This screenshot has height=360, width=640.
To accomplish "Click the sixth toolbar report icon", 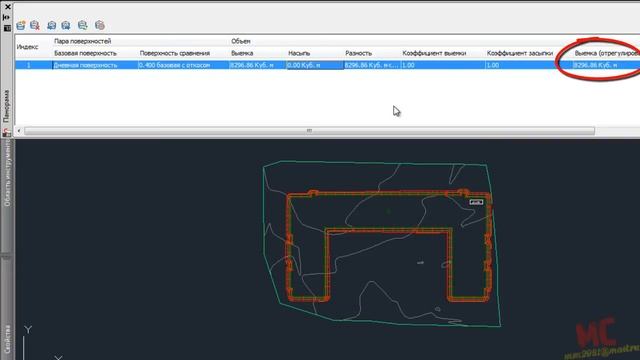I will click(x=100, y=25).
